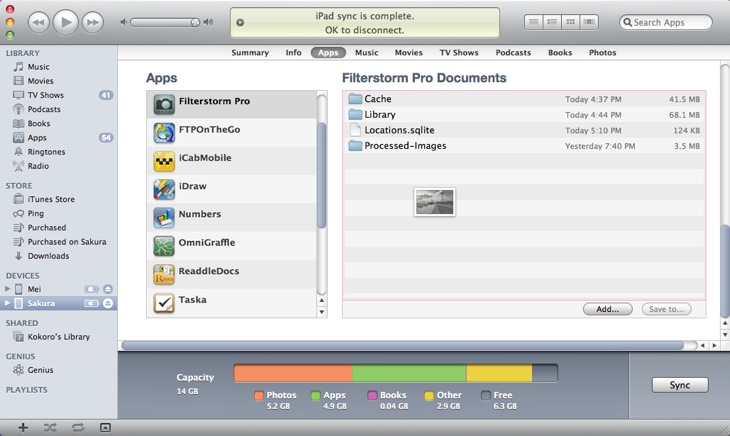Open the search field magnifier dropdown
The image size is (730, 436).
[628, 22]
